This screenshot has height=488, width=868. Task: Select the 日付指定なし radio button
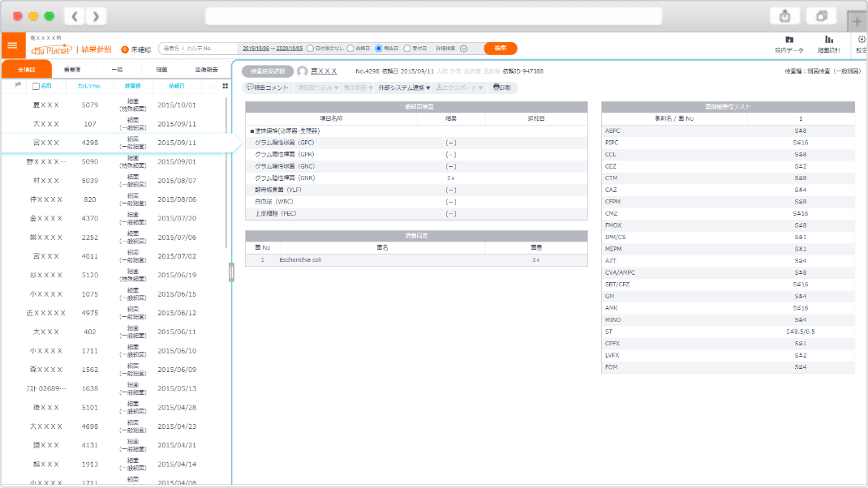(310, 49)
